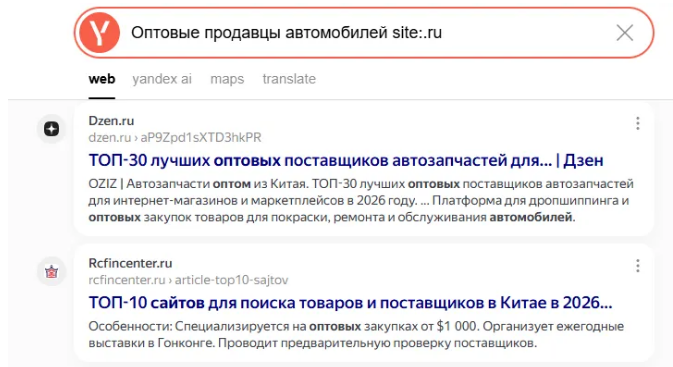Open the Rcfincenter.ru favicon icon
Image resolution: width=673 pixels, height=367 pixels.
tap(52, 272)
